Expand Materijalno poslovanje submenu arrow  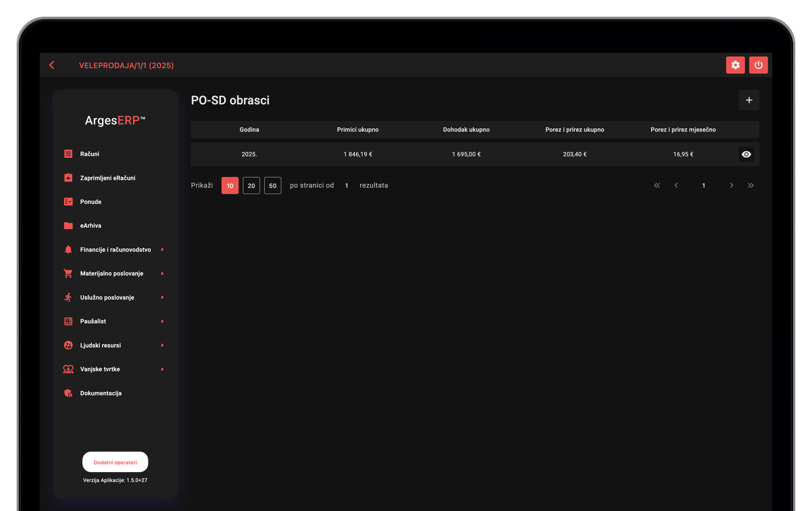[x=162, y=273]
